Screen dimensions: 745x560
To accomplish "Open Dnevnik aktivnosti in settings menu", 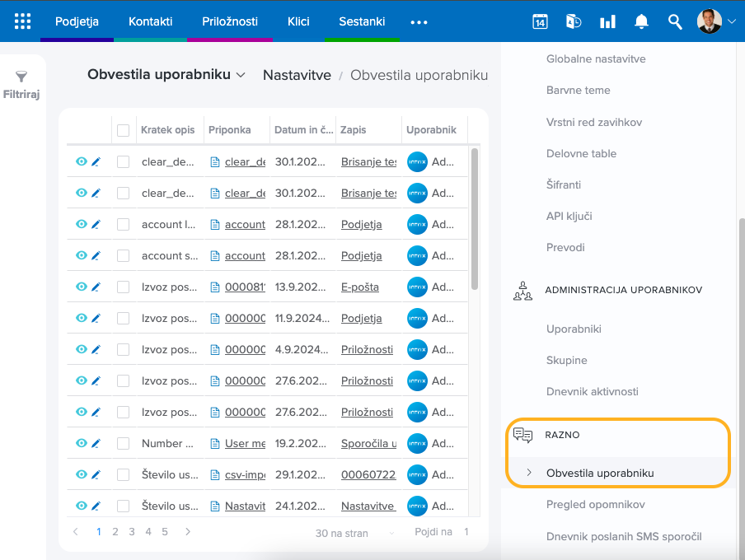I will point(592,392).
